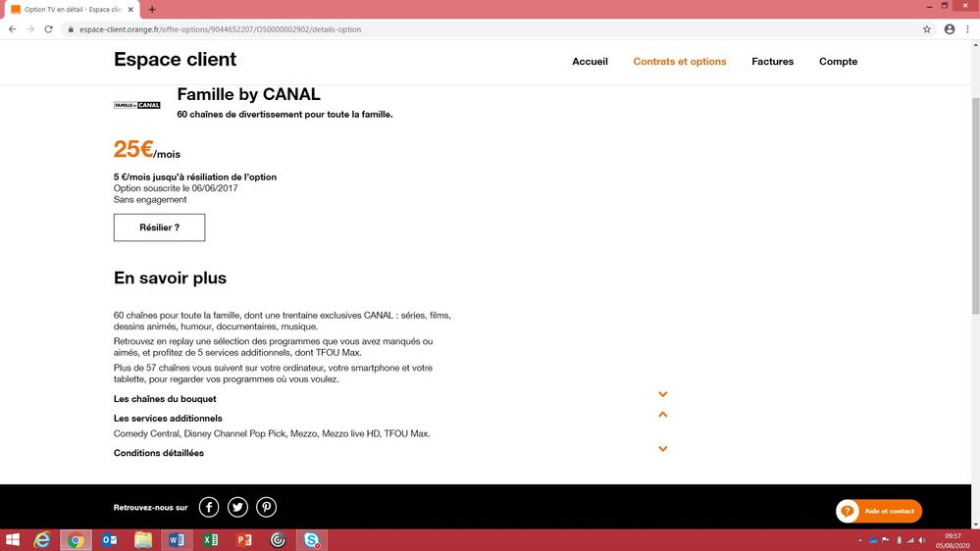Go back to previous page
The height and width of the screenshot is (551, 980).
pos(13,29)
